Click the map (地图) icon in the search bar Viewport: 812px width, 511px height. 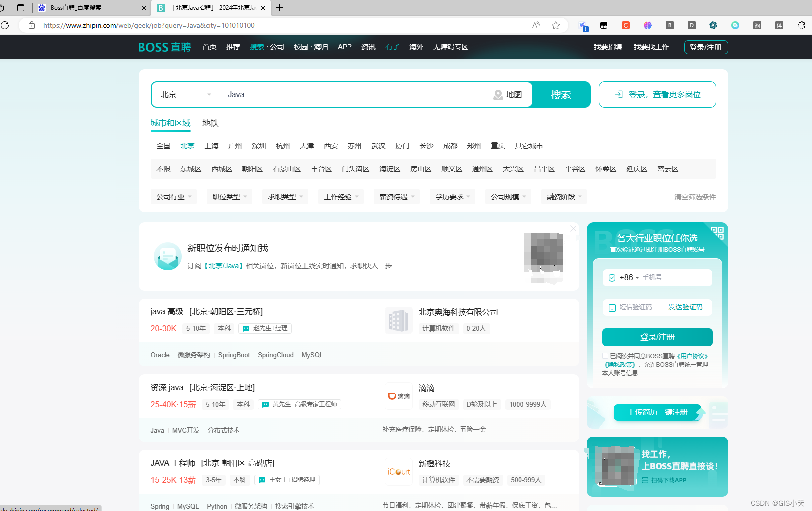498,94
